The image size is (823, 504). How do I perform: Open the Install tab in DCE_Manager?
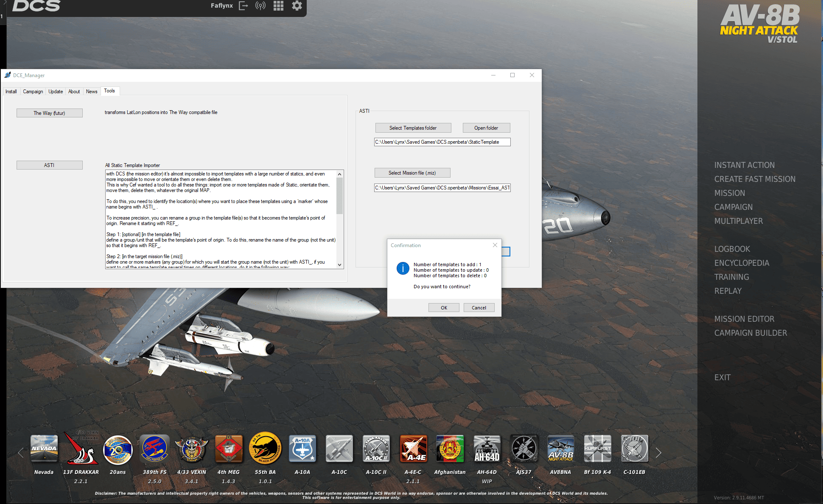pyautogui.click(x=11, y=92)
